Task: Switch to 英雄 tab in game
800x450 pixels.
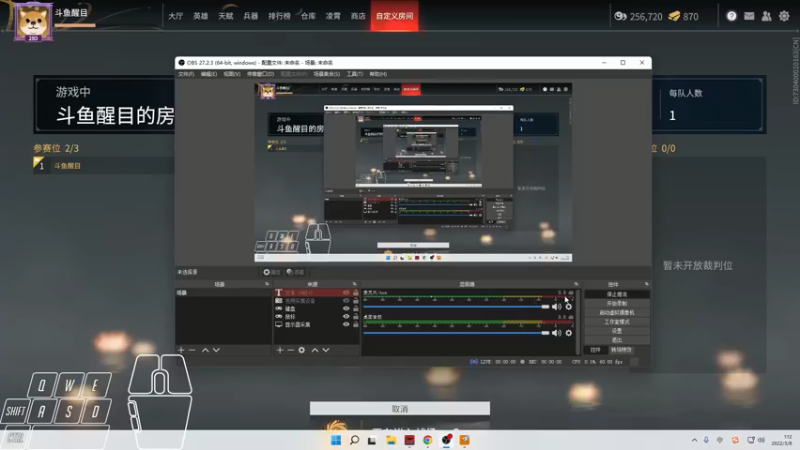Action: 201,16
